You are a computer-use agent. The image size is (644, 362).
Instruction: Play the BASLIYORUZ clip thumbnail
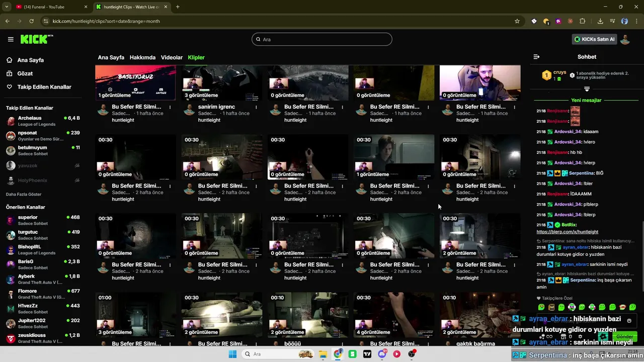pyautogui.click(x=135, y=82)
